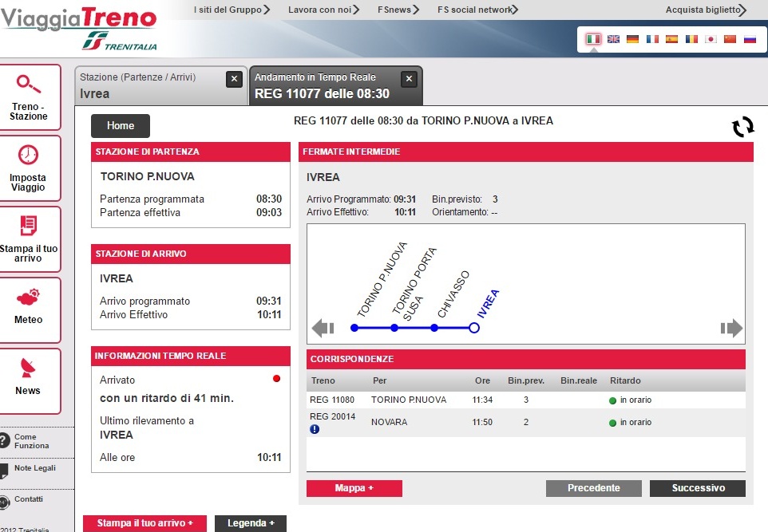Select CHIVASSO stop marker on line

434,328
